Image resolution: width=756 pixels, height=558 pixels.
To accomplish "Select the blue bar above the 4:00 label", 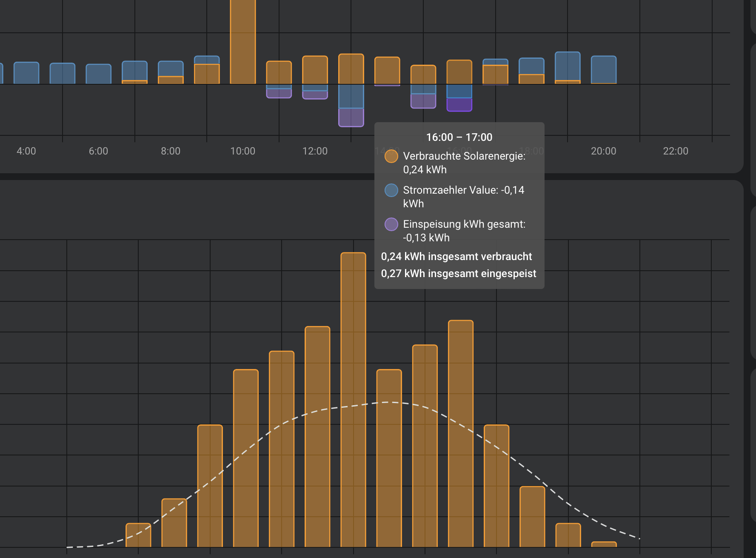I will click(26, 73).
